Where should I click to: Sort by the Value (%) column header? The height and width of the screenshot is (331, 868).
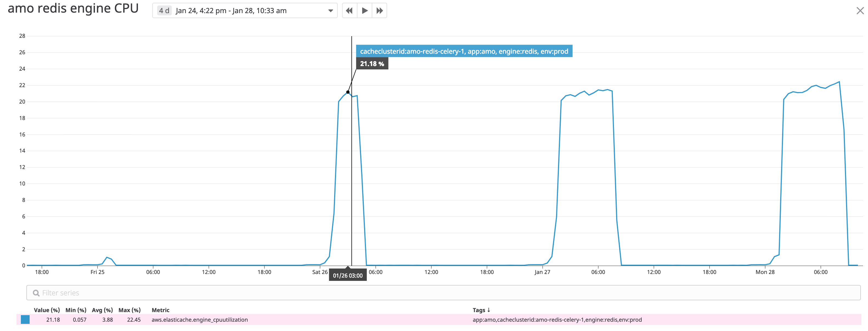click(x=47, y=310)
